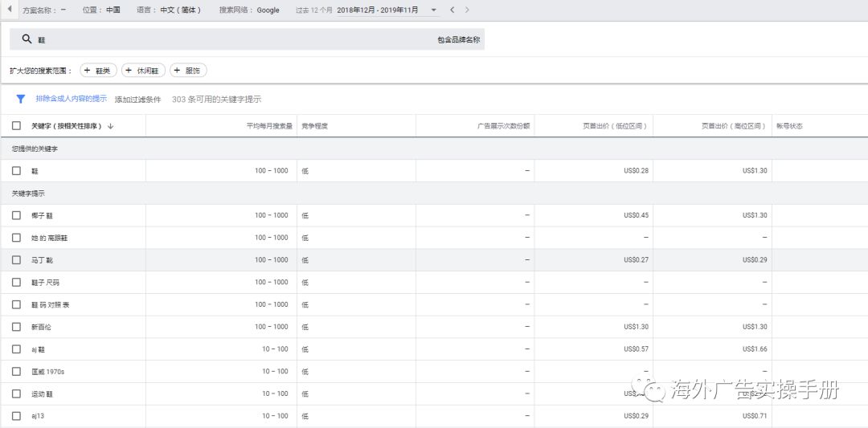Viewport: 868px width, 428px height.
Task: Add 鞋类 to broaden the search
Action: point(99,70)
